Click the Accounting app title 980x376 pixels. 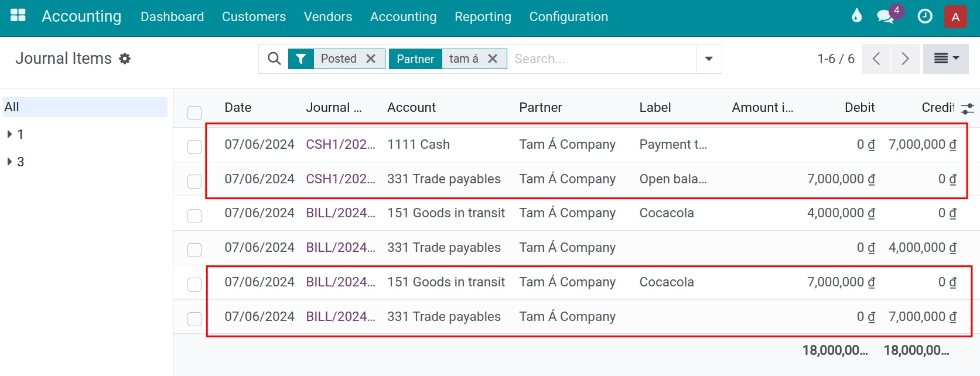click(x=81, y=16)
